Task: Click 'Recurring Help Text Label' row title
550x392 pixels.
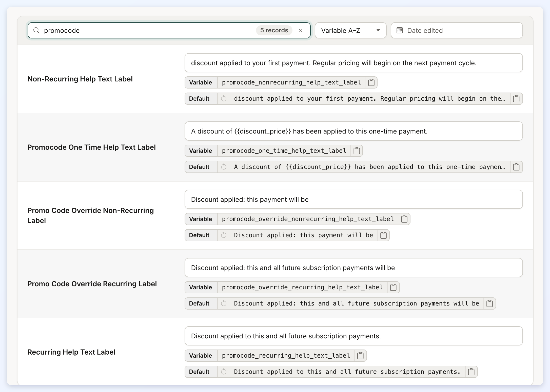Action: tap(71, 352)
